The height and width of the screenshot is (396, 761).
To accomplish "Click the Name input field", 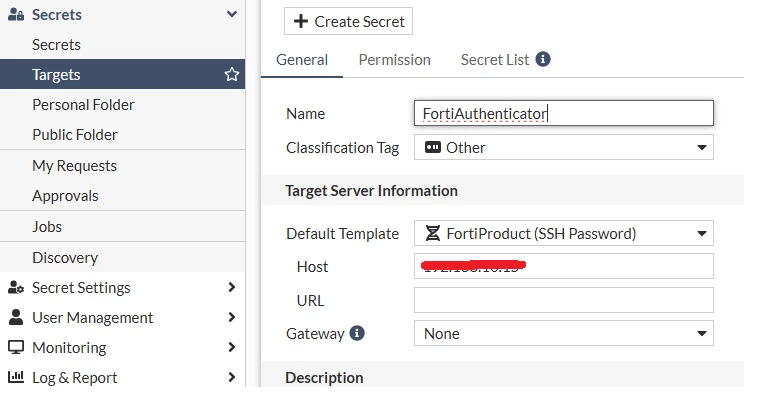I will pyautogui.click(x=563, y=113).
